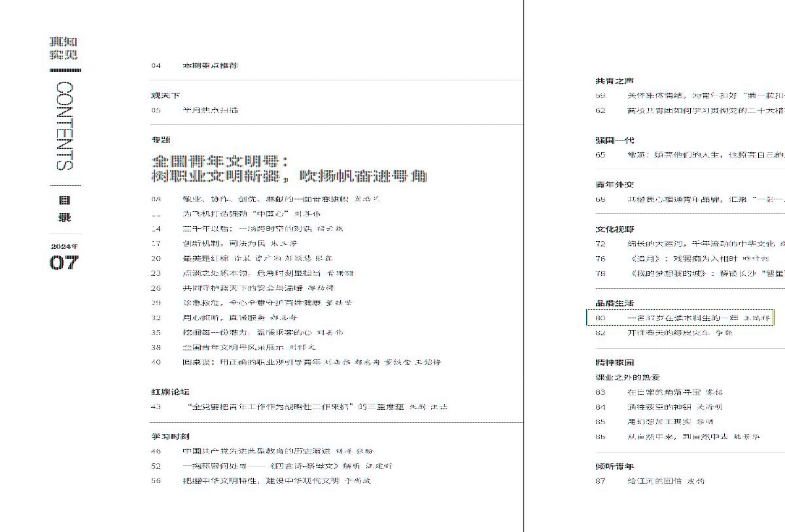Click the '青年外交' section heading
The image size is (785, 532).
615,184
